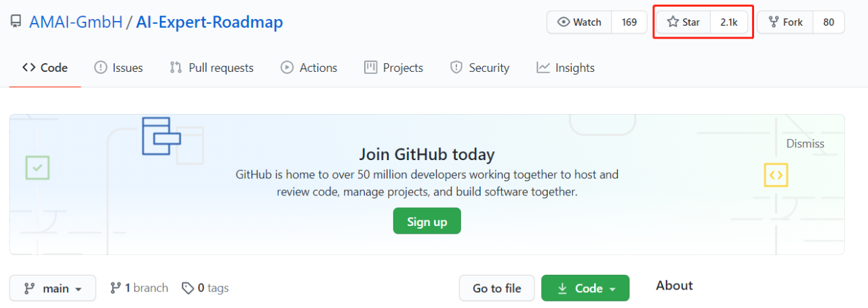This screenshot has height=308, width=868.
Task: Switch to the Security tab
Action: click(480, 68)
